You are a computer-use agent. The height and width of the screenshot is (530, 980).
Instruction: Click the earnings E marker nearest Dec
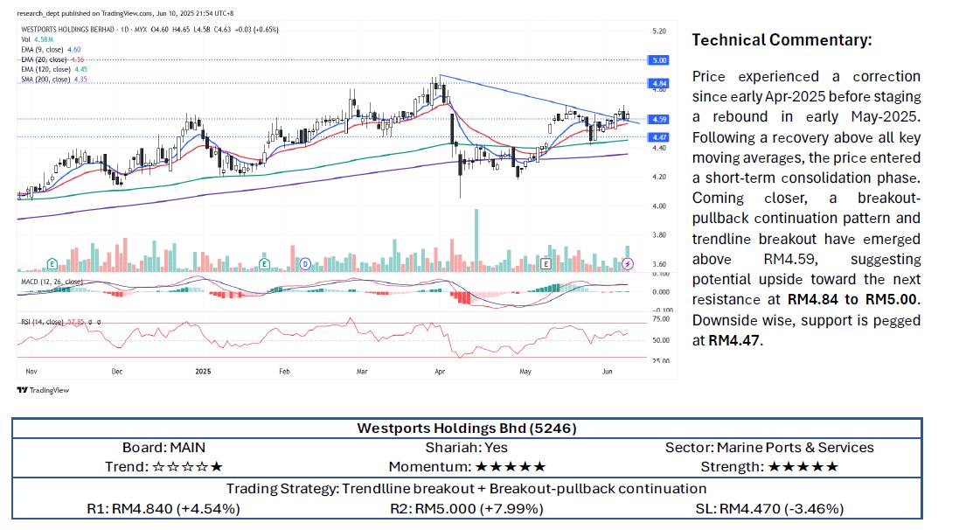click(x=52, y=264)
